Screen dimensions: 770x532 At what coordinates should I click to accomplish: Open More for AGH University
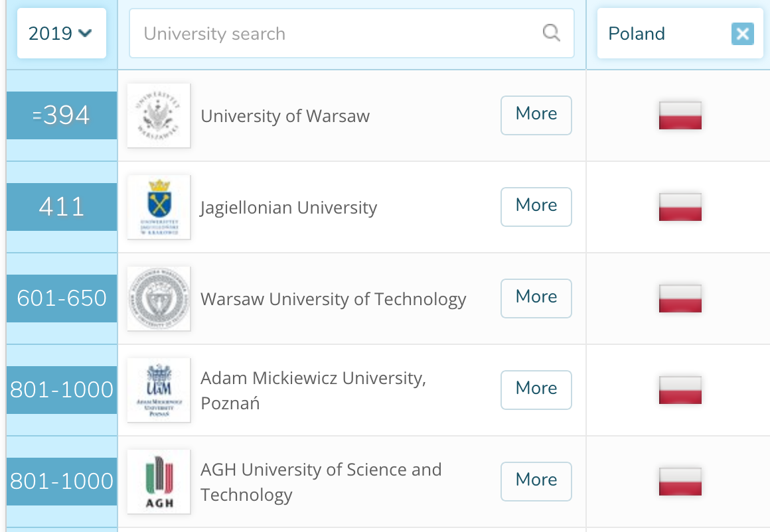point(536,482)
